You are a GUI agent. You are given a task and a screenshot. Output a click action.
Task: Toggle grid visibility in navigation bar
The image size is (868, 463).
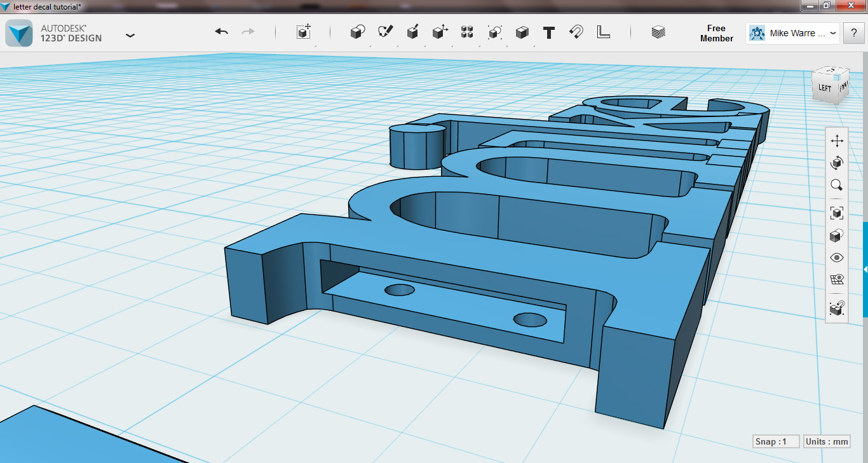tap(836, 280)
